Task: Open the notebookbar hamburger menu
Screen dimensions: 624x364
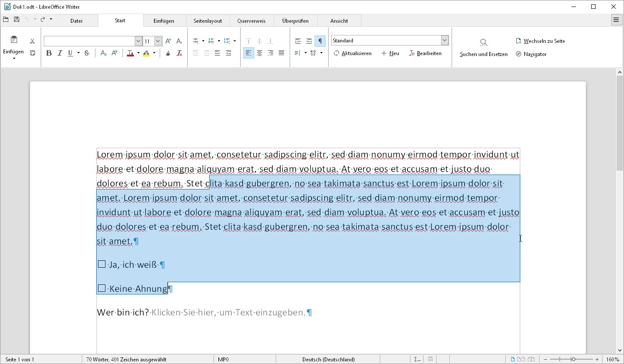Action: click(616, 20)
